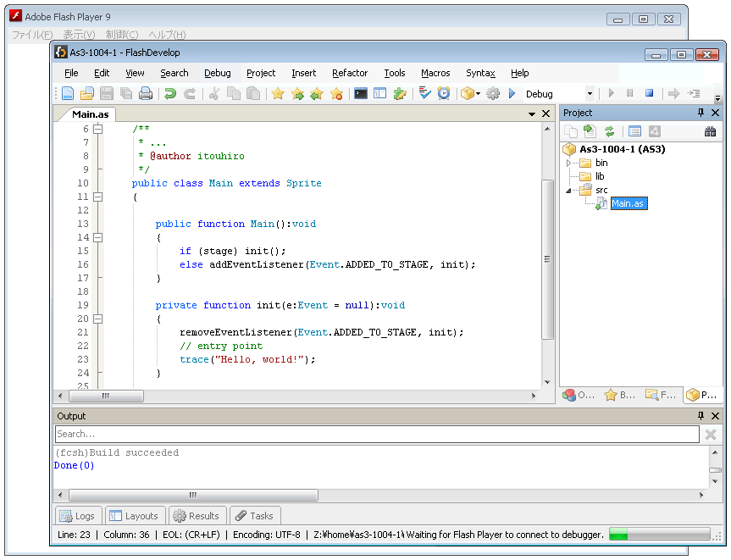Collapse code fold at line 20

(x=98, y=319)
